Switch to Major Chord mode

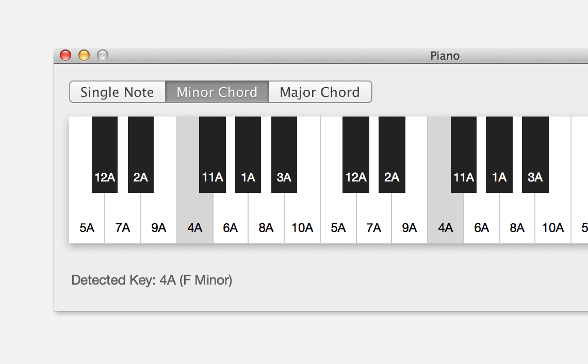(x=320, y=92)
